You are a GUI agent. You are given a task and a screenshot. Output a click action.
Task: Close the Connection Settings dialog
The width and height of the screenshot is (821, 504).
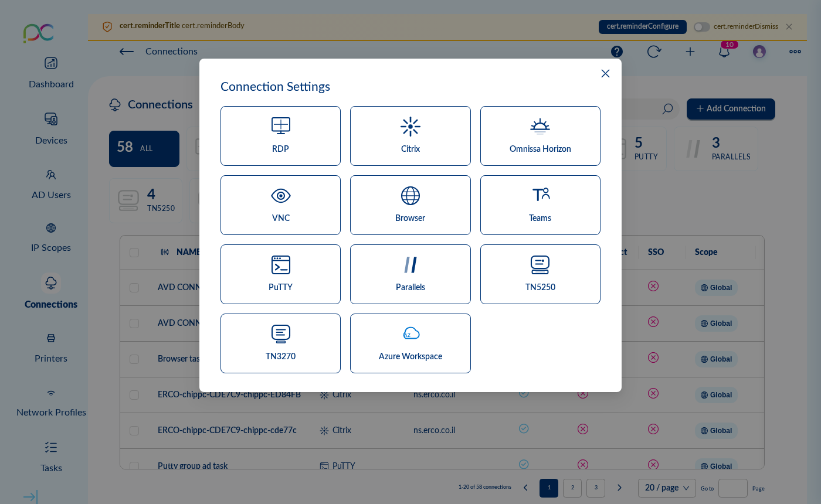tap(605, 73)
